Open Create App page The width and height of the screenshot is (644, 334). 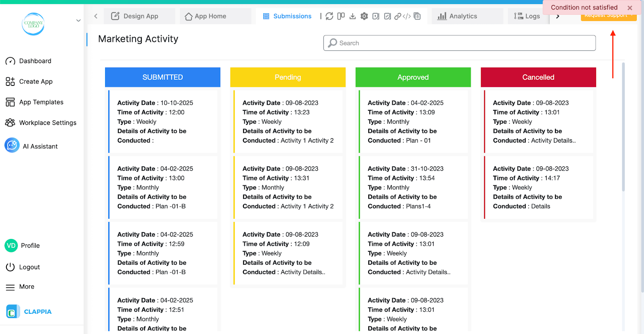coord(29,81)
